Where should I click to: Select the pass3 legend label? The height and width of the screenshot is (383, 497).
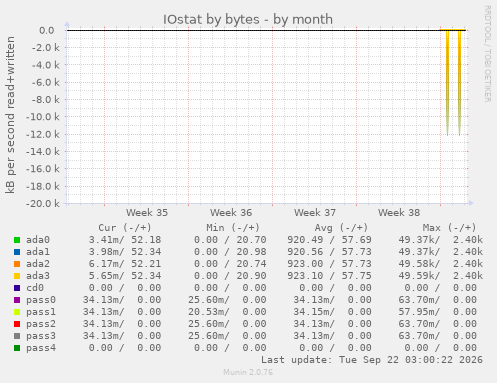pyautogui.click(x=41, y=336)
